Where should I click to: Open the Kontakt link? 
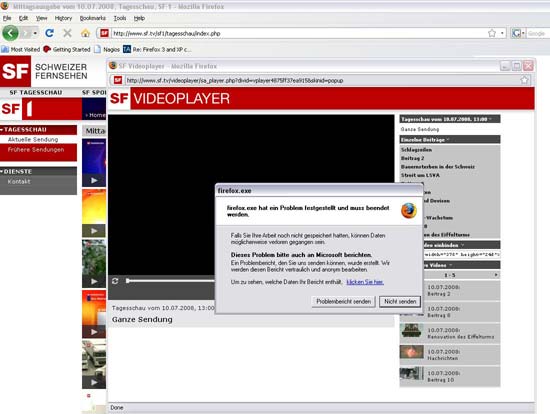pyautogui.click(x=19, y=181)
